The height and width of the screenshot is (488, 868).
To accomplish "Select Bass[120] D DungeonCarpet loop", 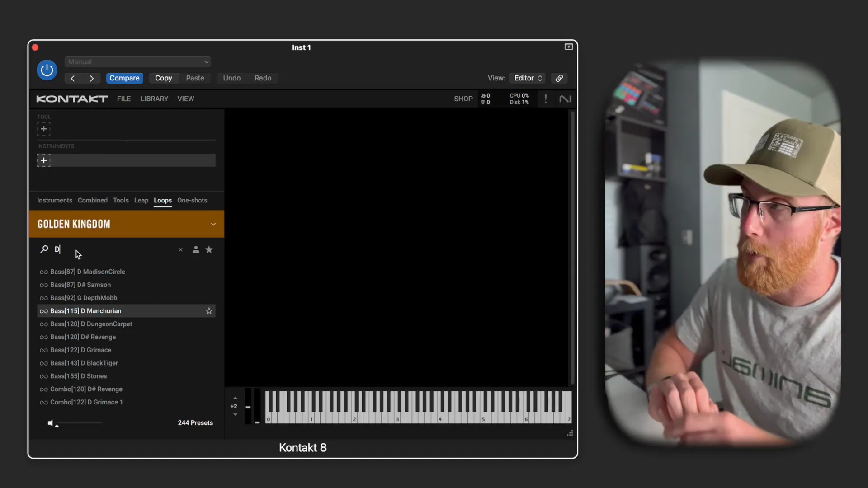I will point(126,324).
